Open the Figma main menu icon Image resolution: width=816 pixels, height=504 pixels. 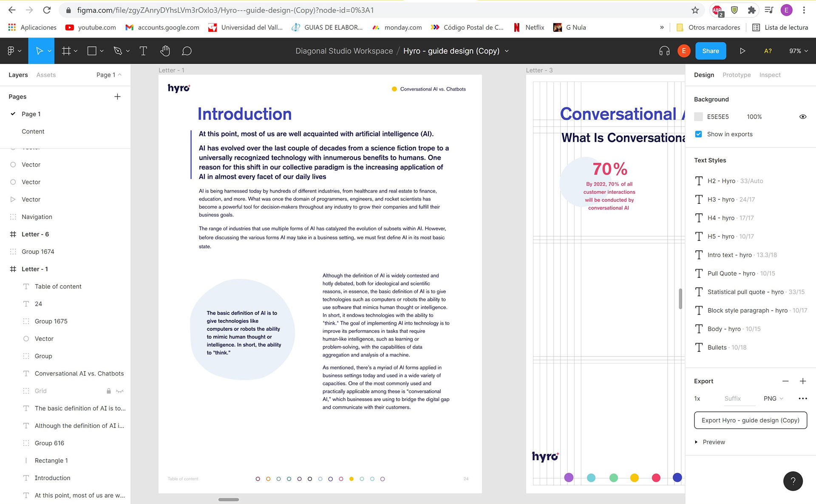pyautogui.click(x=11, y=51)
